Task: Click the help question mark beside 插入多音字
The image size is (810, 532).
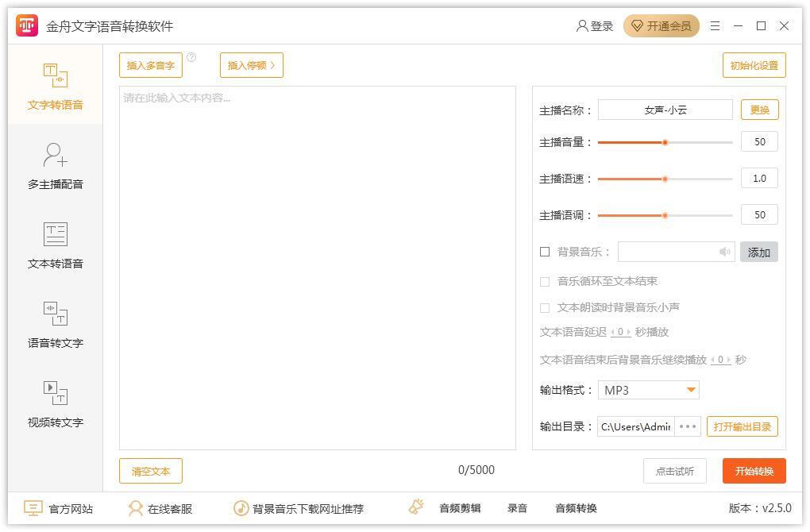Action: pyautogui.click(x=191, y=57)
